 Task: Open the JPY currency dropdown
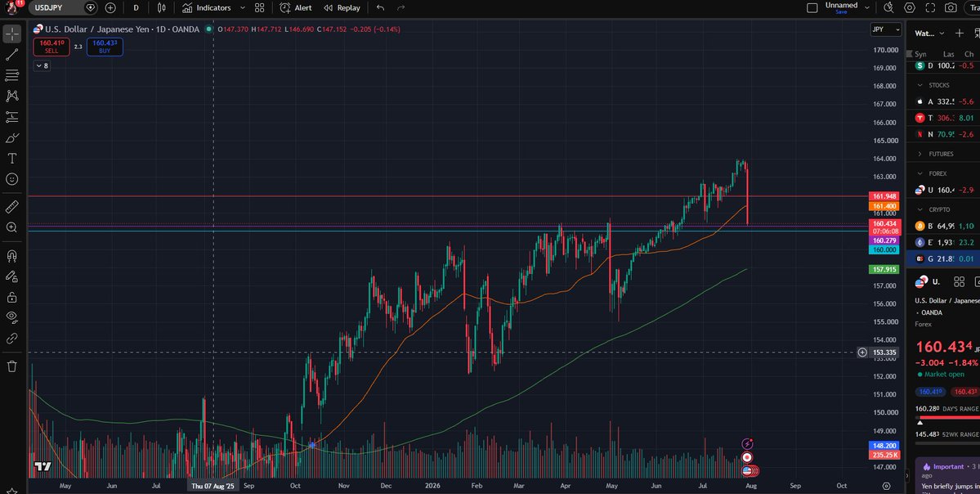tap(886, 29)
